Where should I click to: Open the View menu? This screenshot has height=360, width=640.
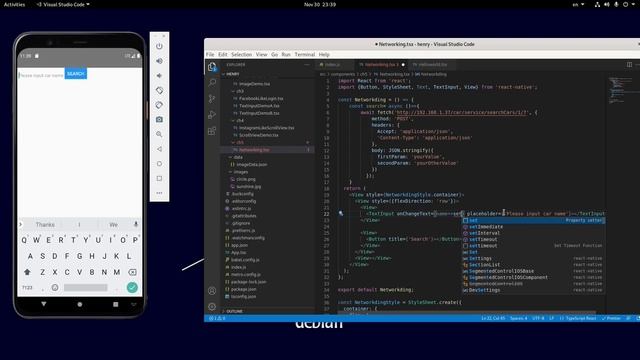coord(262,54)
